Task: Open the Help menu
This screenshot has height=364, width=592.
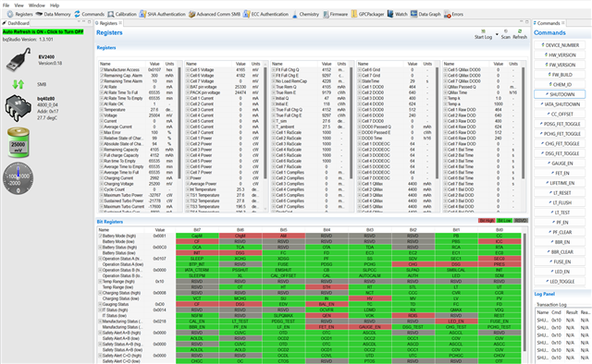Action: coord(55,6)
